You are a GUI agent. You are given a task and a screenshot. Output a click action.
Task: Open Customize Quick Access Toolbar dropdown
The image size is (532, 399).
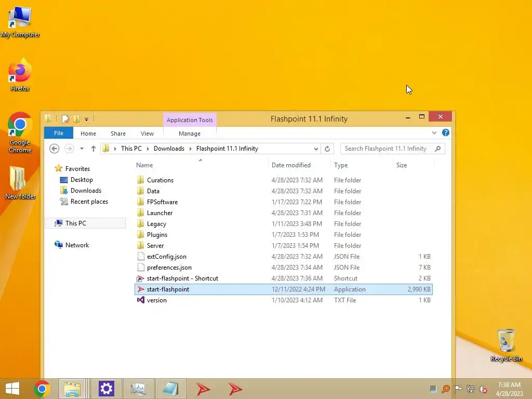pos(87,119)
